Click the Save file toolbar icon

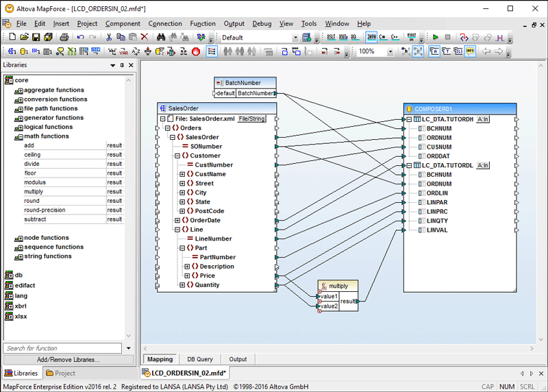pyautogui.click(x=37, y=37)
